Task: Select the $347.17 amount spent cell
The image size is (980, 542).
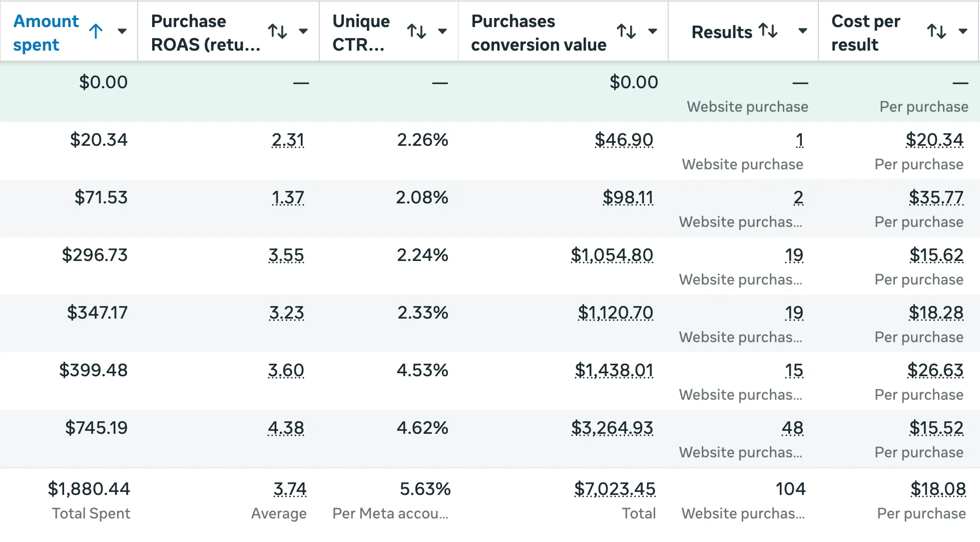Action: tap(97, 313)
